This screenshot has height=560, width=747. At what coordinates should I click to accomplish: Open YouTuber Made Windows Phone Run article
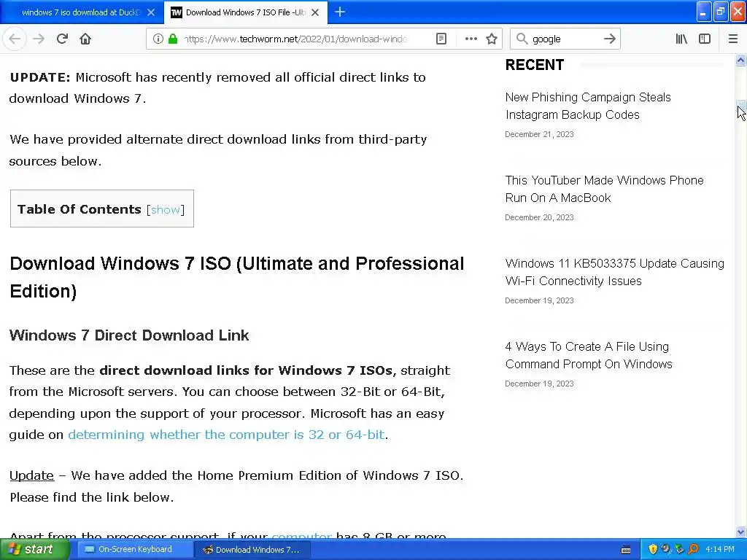[604, 189]
